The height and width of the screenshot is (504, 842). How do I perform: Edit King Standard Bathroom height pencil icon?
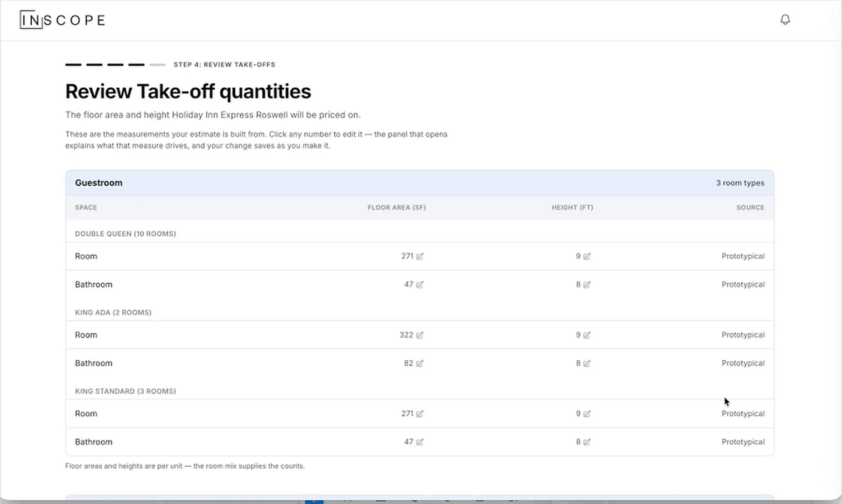point(587,442)
